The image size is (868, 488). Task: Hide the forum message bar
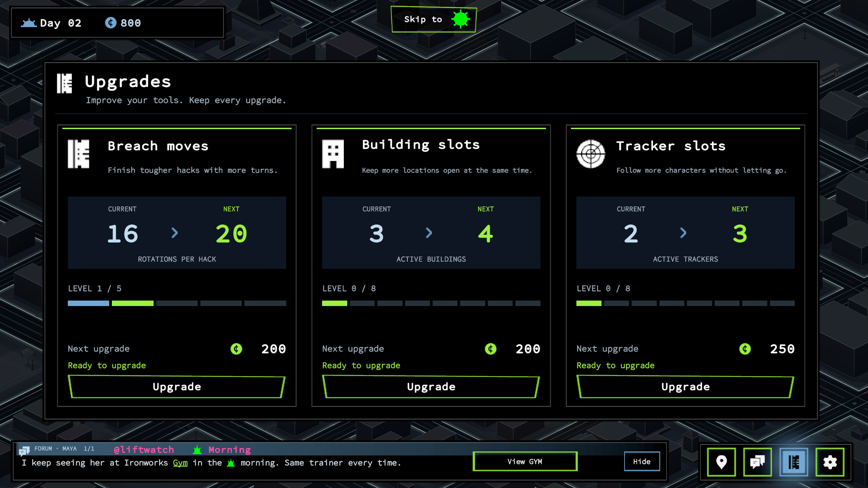coord(642,462)
